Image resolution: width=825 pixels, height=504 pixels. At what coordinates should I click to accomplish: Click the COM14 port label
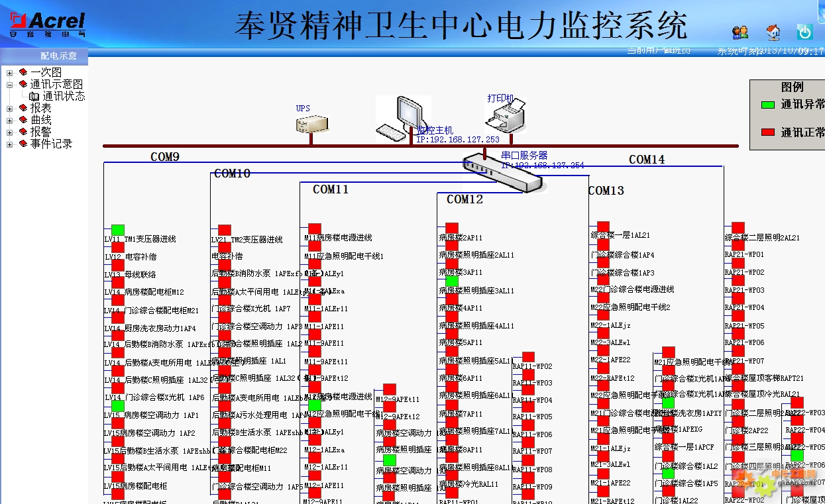(x=647, y=160)
